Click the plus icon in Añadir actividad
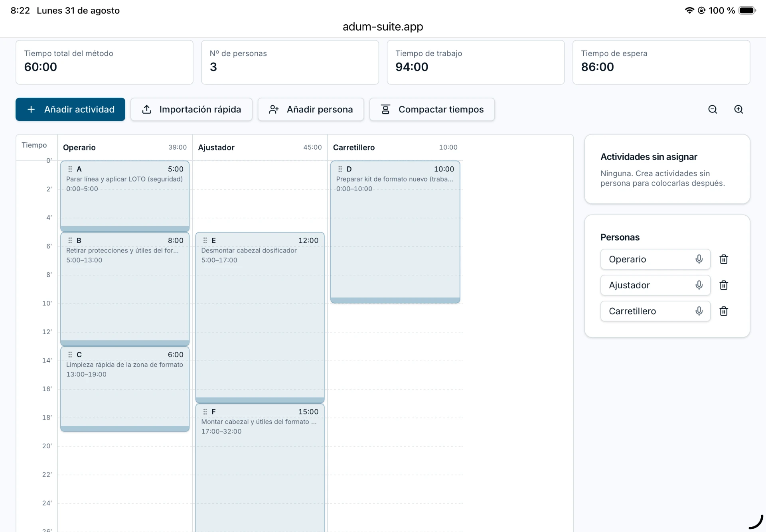Viewport: 766px width, 532px height. point(31,109)
